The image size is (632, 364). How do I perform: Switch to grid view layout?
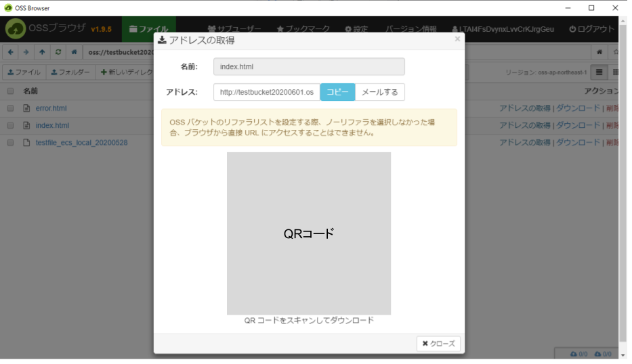[x=615, y=72]
